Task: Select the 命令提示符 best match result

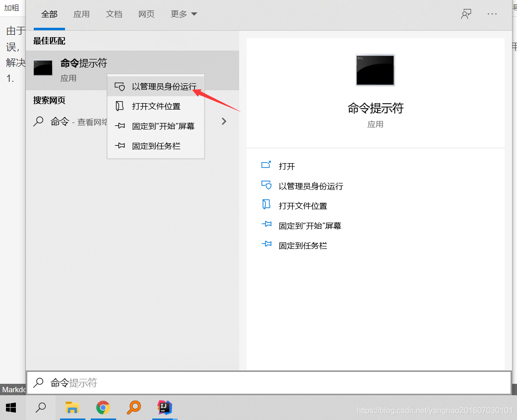Action: (x=132, y=70)
